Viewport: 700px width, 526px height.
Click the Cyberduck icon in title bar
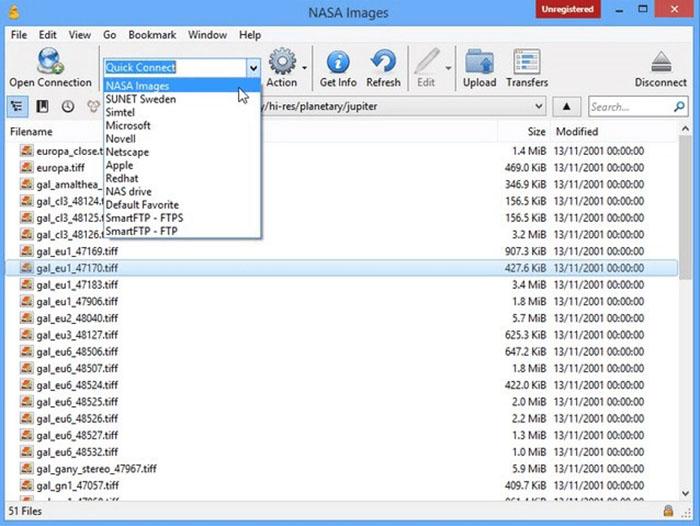(14, 12)
